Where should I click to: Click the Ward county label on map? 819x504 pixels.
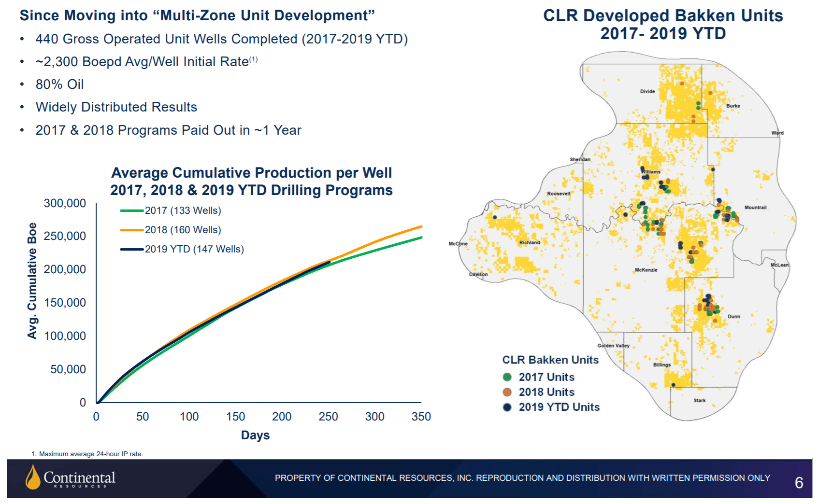[777, 133]
